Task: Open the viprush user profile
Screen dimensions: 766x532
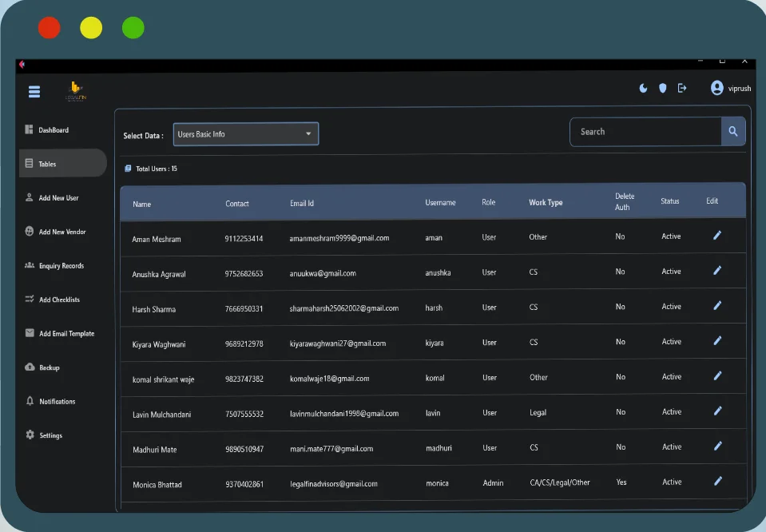Action: coord(731,88)
